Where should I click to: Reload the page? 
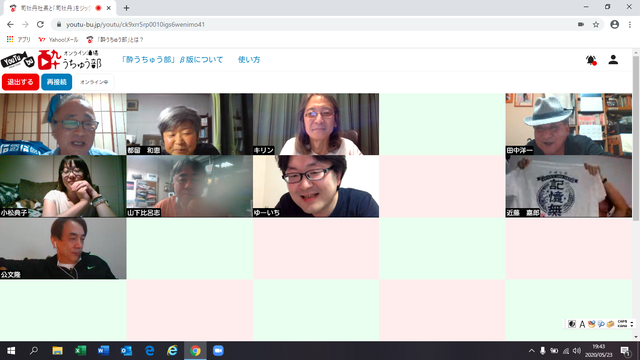click(40, 24)
